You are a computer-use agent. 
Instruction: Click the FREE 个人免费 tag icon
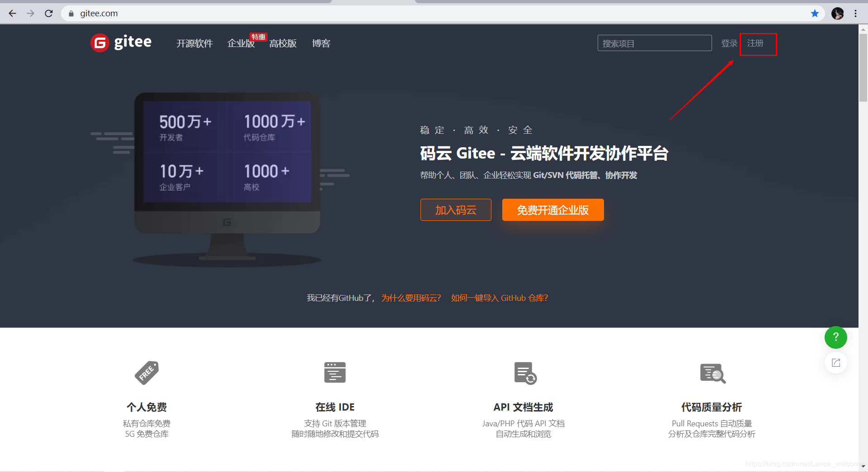(x=146, y=373)
